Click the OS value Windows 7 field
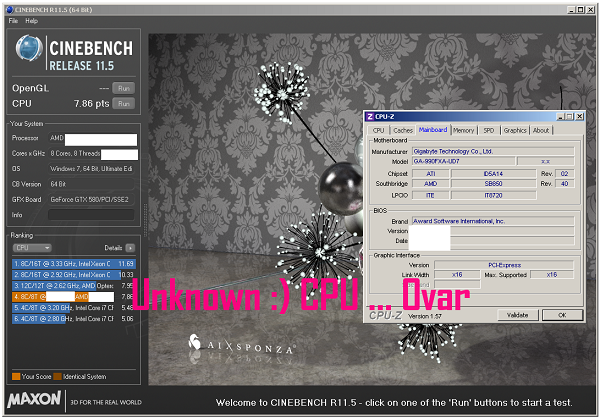600x419 pixels. coord(91,169)
